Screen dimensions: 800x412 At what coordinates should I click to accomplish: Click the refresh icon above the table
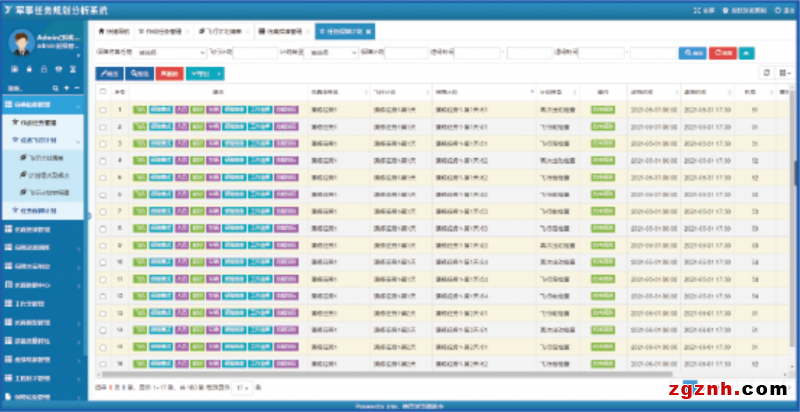pos(766,73)
